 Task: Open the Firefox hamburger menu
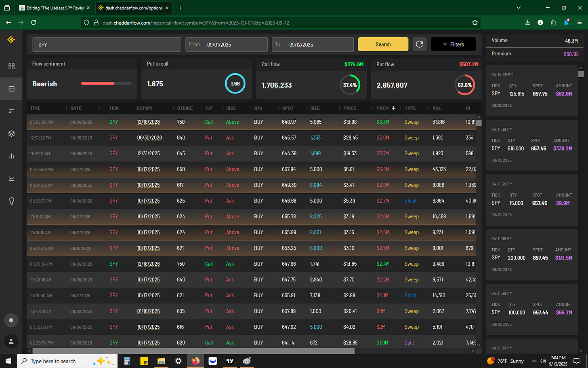pyautogui.click(x=580, y=23)
